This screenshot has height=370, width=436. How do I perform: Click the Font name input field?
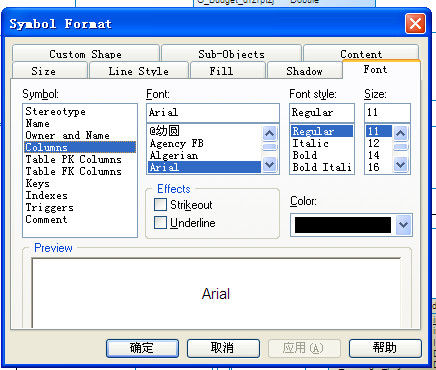click(x=213, y=113)
